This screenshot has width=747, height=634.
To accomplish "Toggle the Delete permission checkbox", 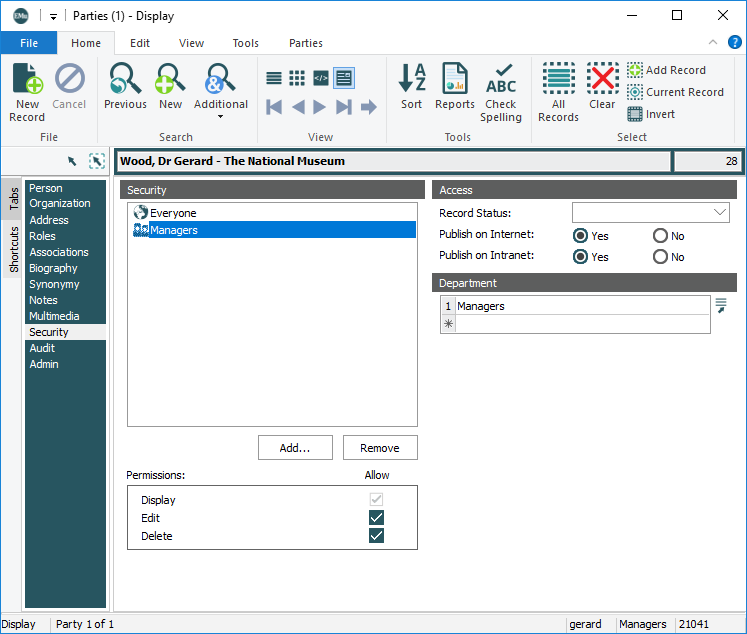I will click(376, 536).
